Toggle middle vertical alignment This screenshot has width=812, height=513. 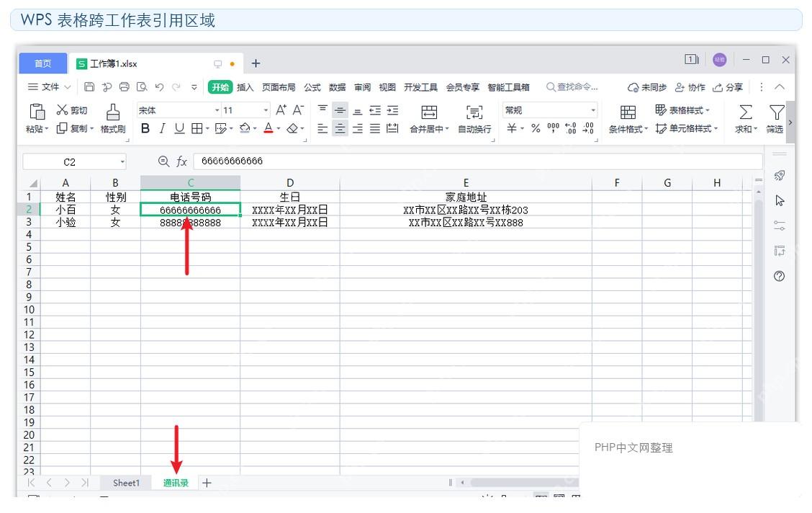(340, 110)
